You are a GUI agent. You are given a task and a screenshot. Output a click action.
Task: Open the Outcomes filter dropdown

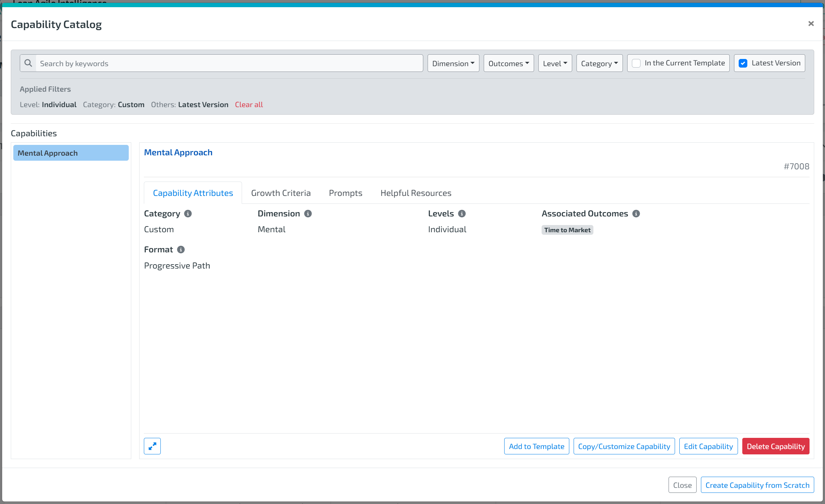click(x=509, y=63)
